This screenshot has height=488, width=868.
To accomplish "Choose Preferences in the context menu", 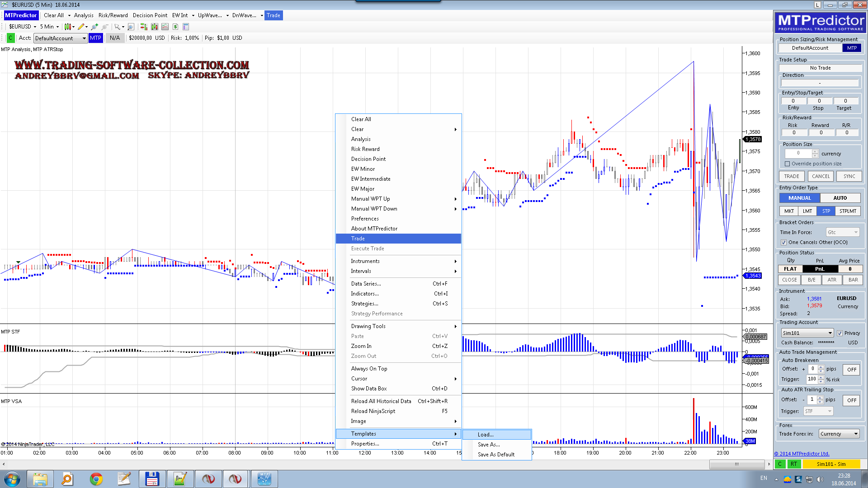I will click(x=365, y=219).
